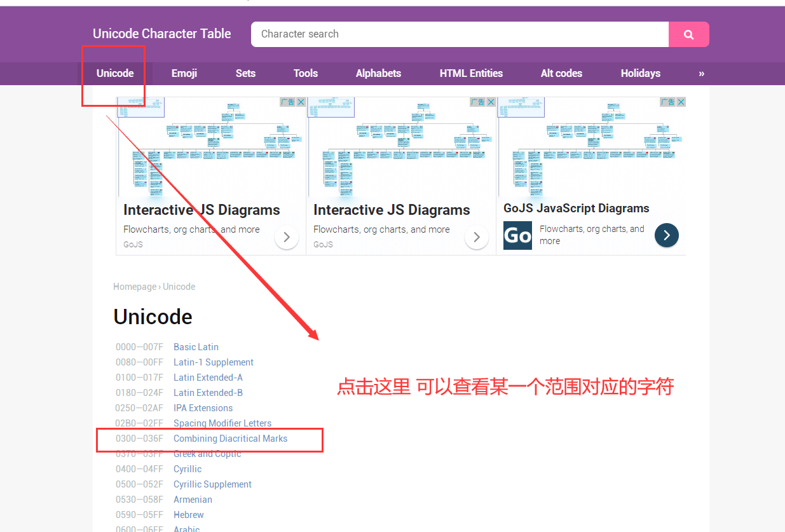Open the Cyrillic Supplement block
785x532 pixels.
(213, 484)
